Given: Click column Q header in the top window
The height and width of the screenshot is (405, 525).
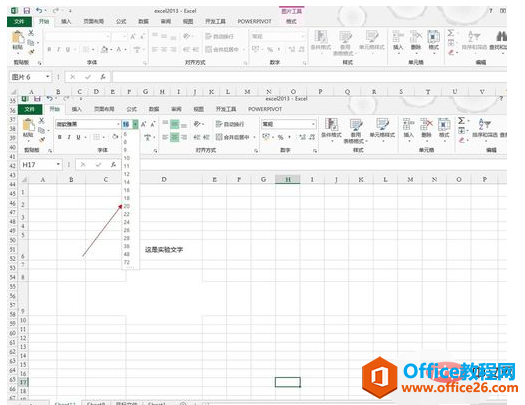Looking at the screenshot, I should click(x=347, y=91).
